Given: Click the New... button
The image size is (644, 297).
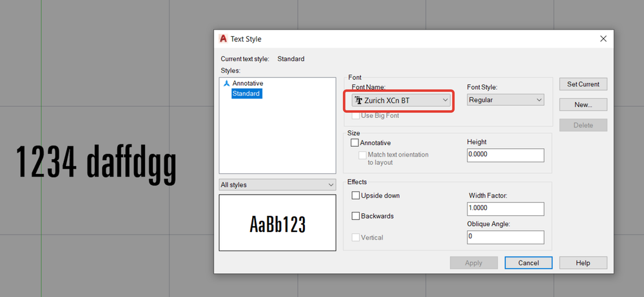Looking at the screenshot, I should (583, 104).
